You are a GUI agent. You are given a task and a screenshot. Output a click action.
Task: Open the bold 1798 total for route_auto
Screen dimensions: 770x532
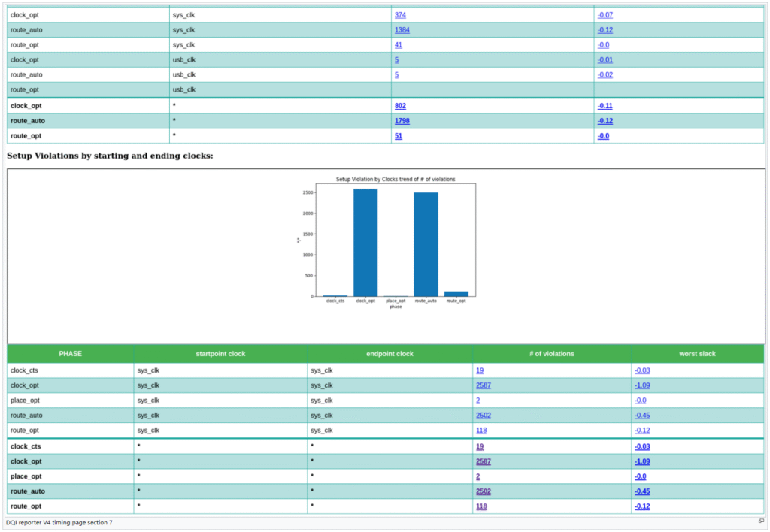click(402, 121)
